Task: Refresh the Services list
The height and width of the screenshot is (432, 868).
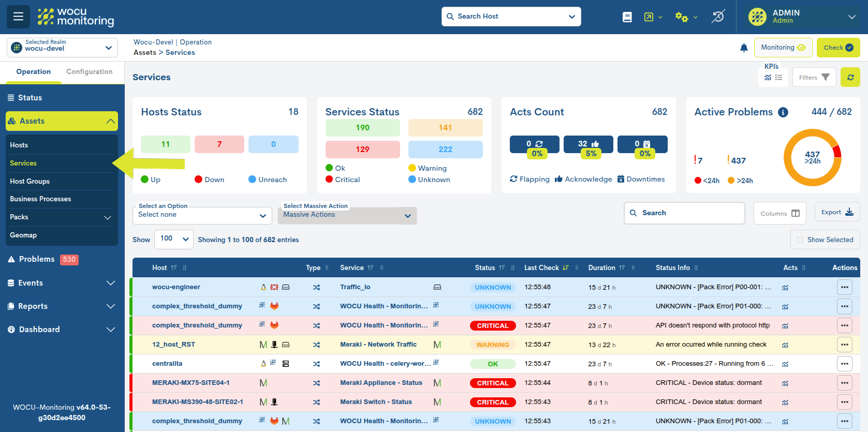Action: tap(850, 77)
